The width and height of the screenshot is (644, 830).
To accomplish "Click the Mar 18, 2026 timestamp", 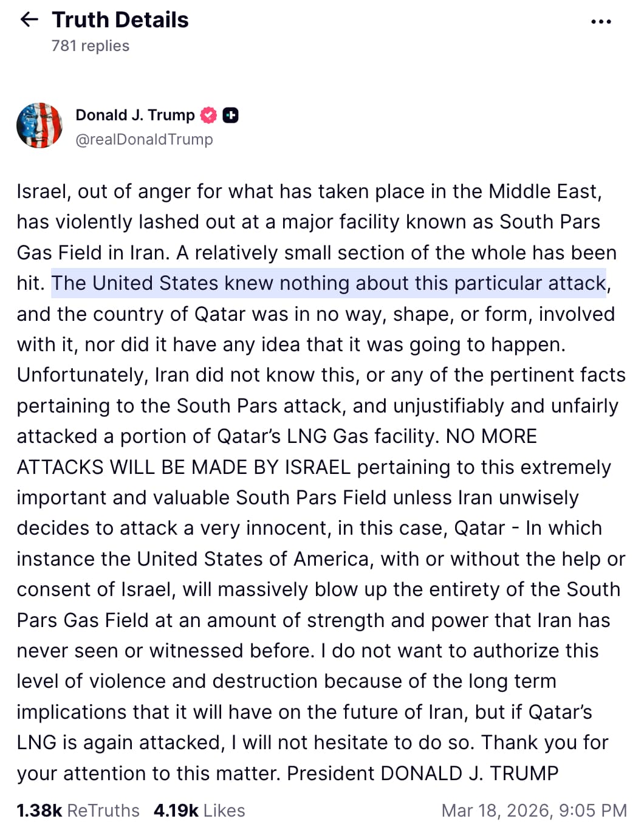I will (533, 811).
